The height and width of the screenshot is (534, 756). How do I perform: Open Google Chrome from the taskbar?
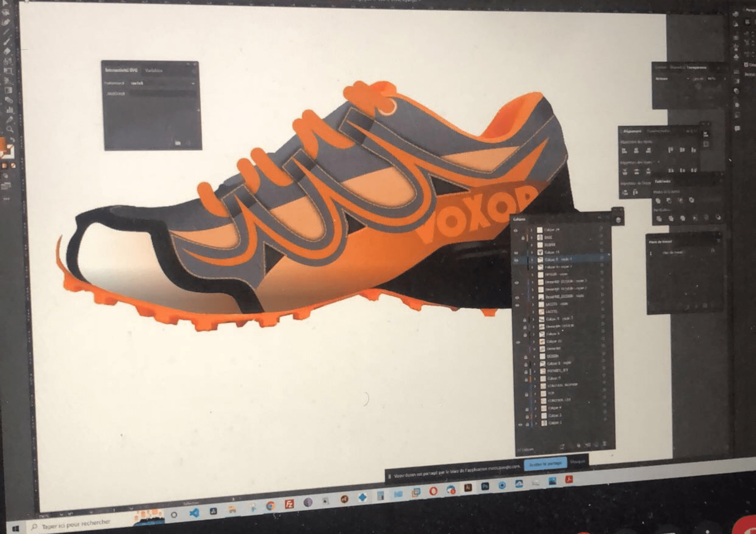point(270,506)
